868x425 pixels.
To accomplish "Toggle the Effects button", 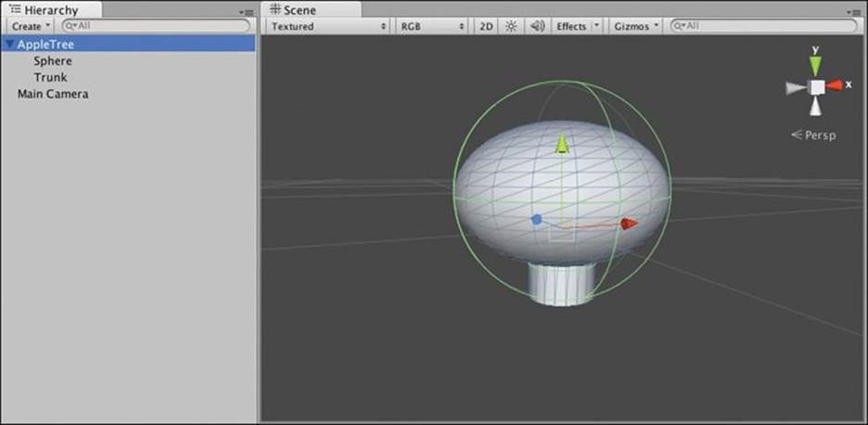I will click(x=571, y=26).
